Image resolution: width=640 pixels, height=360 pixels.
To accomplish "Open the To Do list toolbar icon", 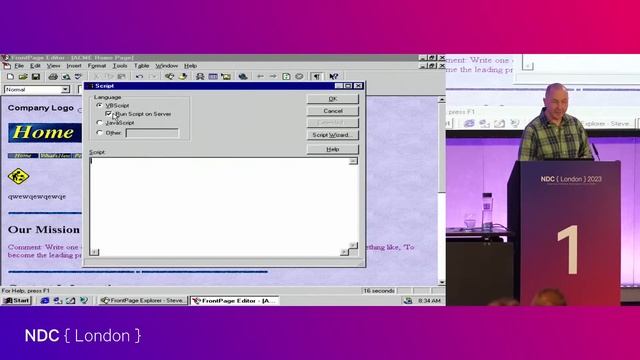I will click(x=182, y=77).
